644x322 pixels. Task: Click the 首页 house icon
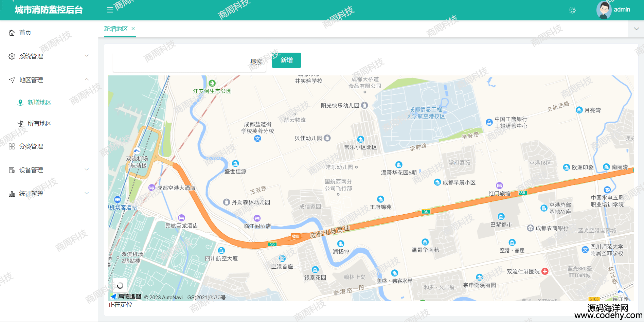point(12,33)
